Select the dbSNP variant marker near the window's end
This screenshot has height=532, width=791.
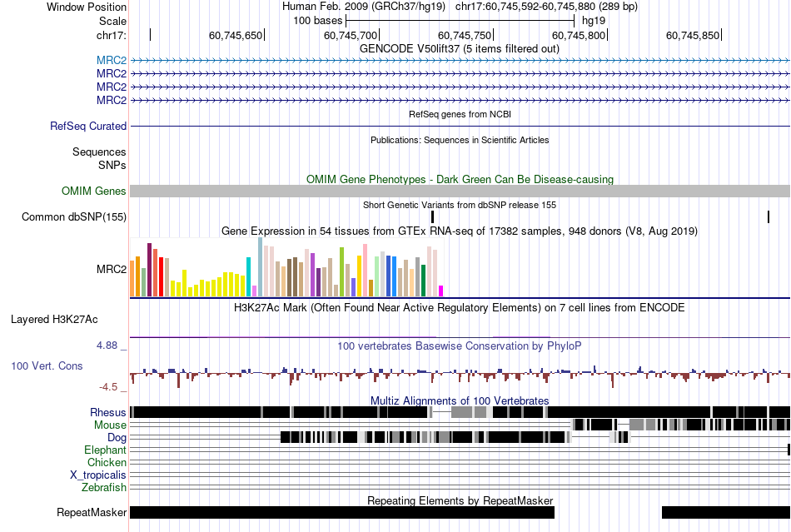pyautogui.click(x=769, y=216)
